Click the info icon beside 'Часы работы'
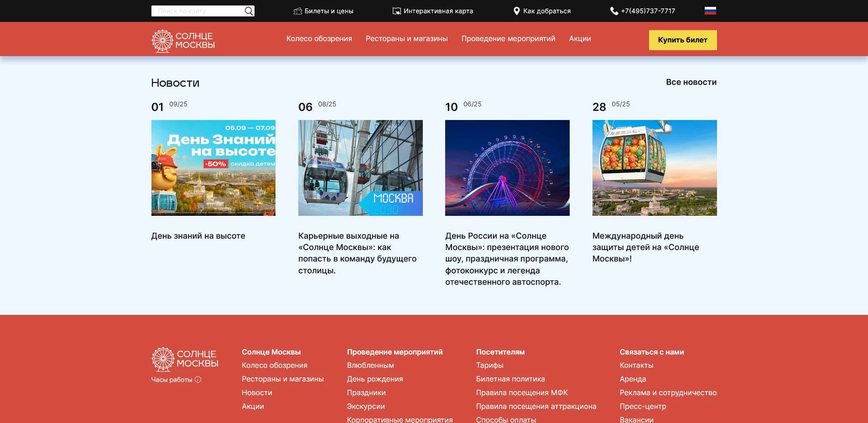Viewport: 868px width, 423px height. pos(198,379)
